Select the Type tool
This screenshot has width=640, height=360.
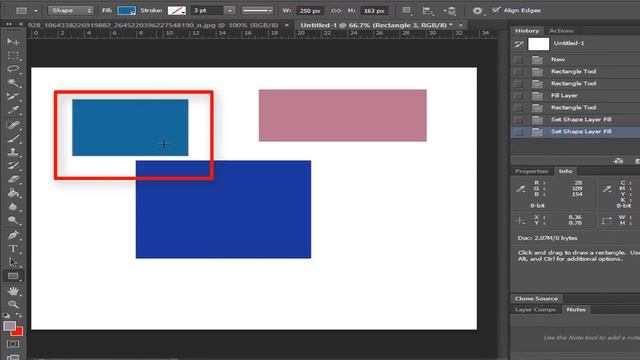[13, 249]
